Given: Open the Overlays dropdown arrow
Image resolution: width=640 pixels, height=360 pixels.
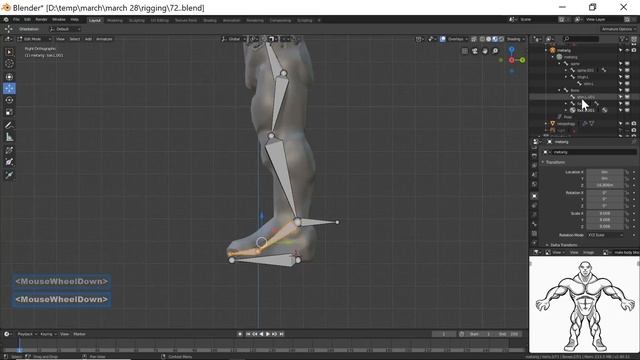Looking at the screenshot, I should click(467, 39).
